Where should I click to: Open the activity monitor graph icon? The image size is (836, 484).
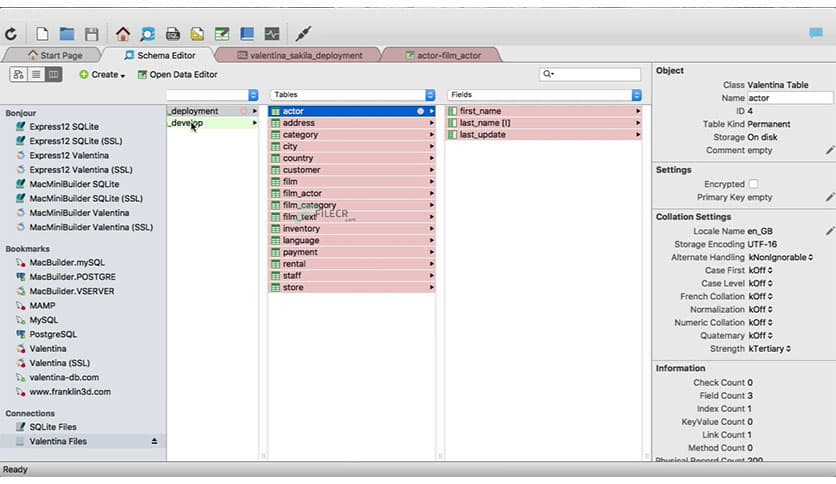click(x=272, y=34)
